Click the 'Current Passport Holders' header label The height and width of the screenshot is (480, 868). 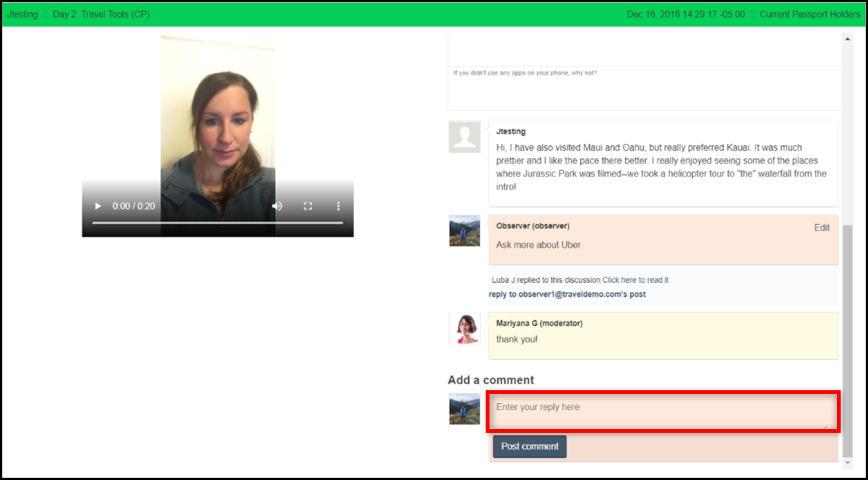coord(810,14)
